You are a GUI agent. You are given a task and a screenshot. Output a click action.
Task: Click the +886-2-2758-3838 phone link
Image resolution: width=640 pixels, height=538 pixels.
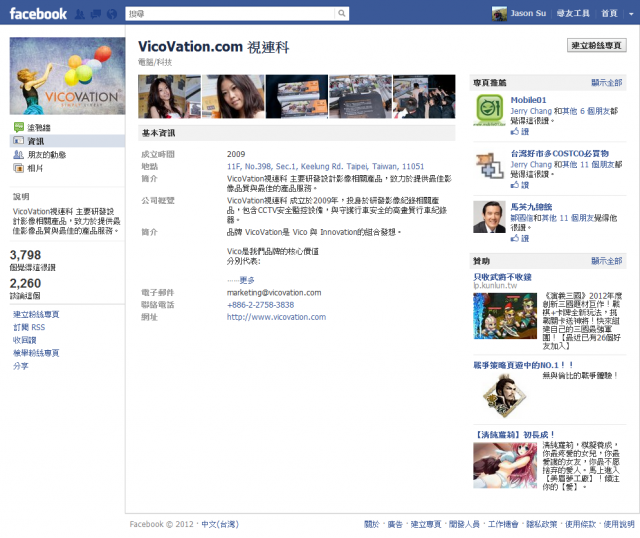click(x=260, y=305)
